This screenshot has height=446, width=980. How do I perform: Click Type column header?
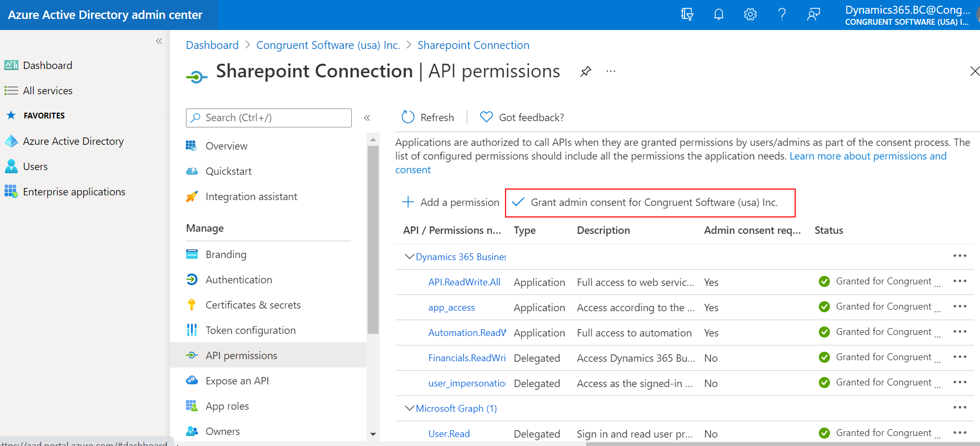[524, 230]
